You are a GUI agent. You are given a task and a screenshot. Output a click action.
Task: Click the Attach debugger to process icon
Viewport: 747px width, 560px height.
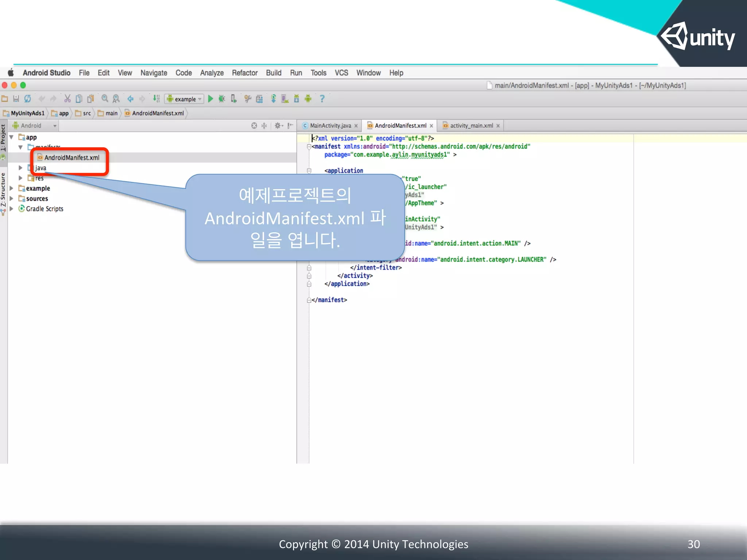[234, 99]
